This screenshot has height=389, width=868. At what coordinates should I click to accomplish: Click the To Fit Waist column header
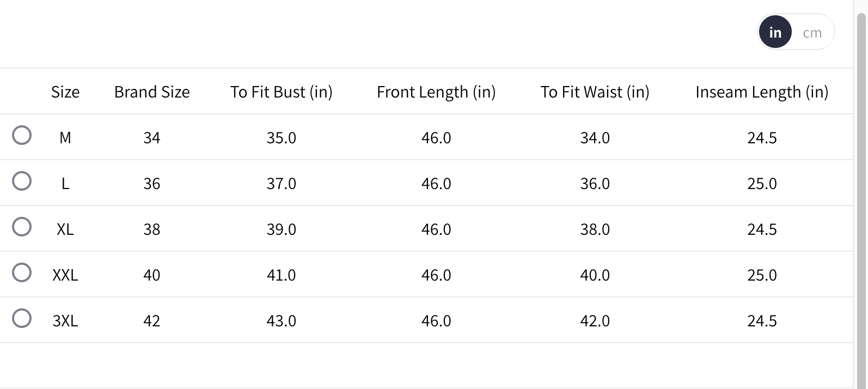tap(595, 92)
